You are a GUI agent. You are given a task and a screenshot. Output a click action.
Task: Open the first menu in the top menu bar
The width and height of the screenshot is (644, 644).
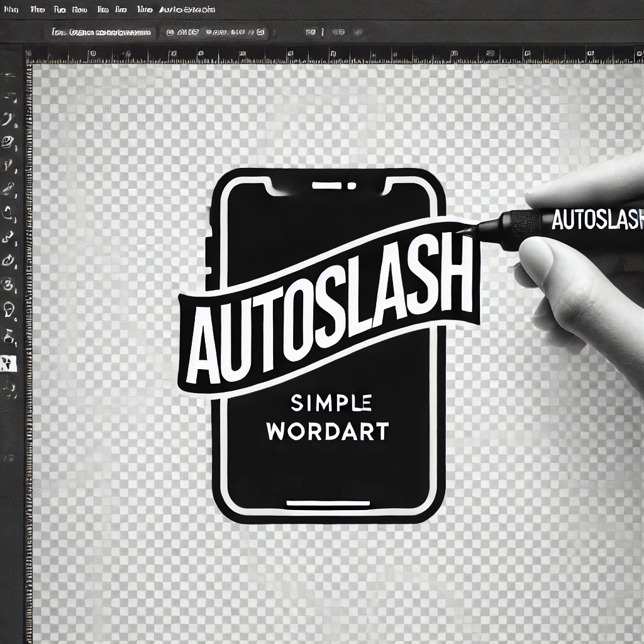click(11, 9)
